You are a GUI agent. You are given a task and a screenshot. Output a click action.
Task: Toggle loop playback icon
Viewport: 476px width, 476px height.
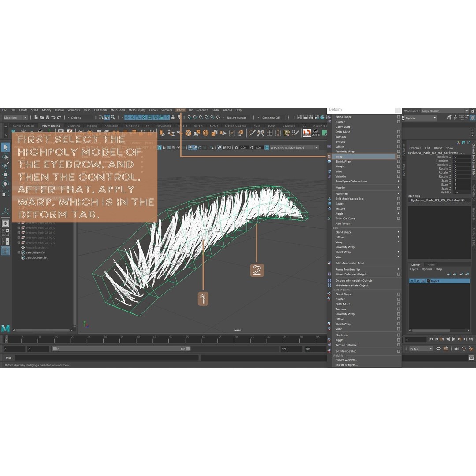439,349
